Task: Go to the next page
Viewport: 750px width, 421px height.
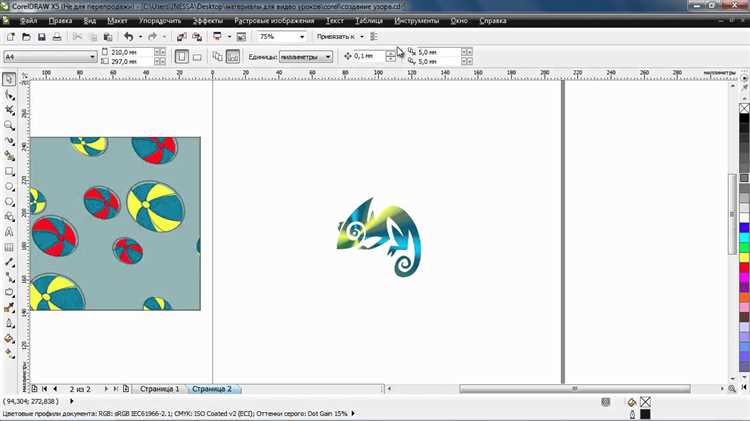Action: pos(106,389)
